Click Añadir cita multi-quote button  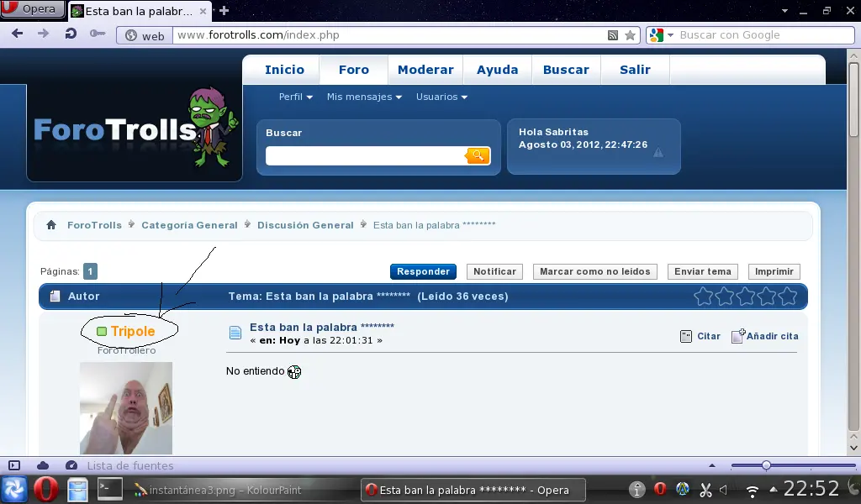[765, 336]
